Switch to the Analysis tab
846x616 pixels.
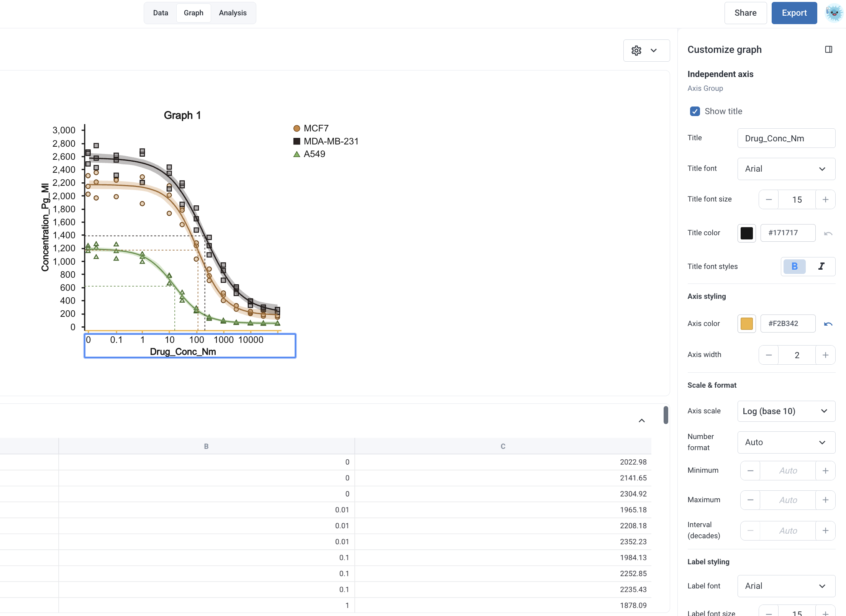click(x=233, y=13)
